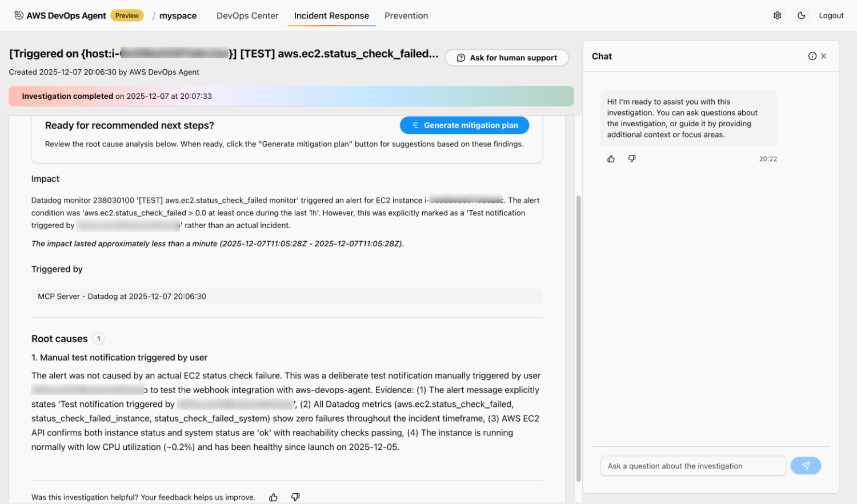Viewport: 857px width, 504px height.
Task: Click Generate mitigation plan button
Action: click(x=464, y=125)
